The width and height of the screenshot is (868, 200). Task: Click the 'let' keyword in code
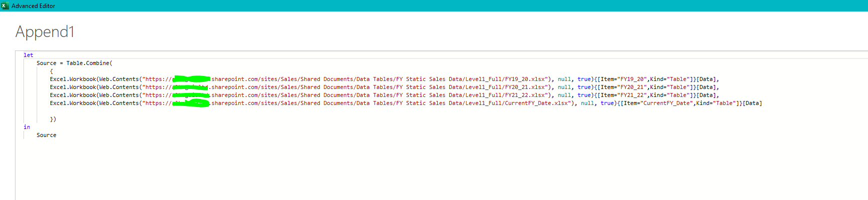[x=28, y=55]
